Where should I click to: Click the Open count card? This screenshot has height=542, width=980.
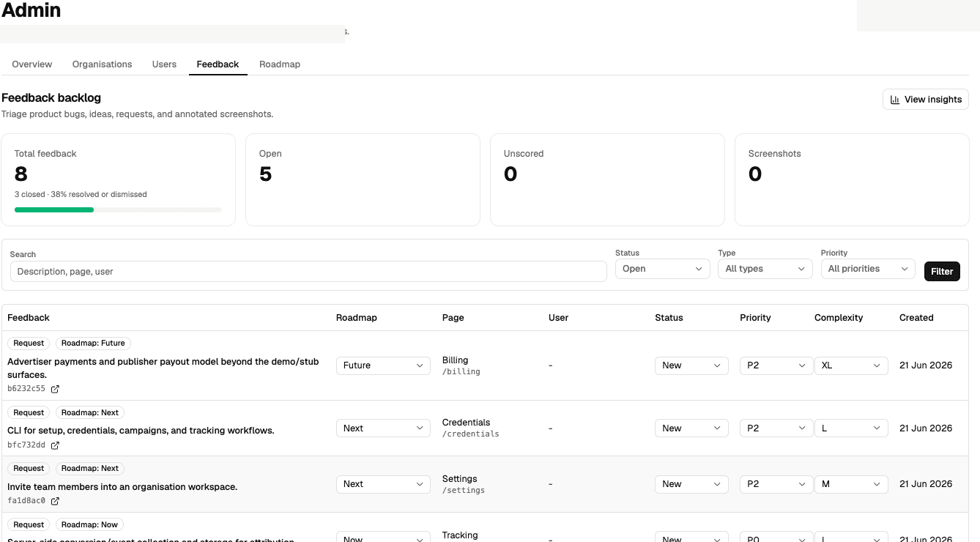tap(363, 179)
